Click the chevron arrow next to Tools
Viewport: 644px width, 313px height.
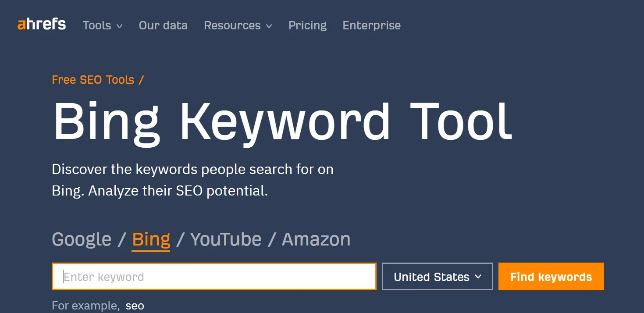(x=119, y=26)
